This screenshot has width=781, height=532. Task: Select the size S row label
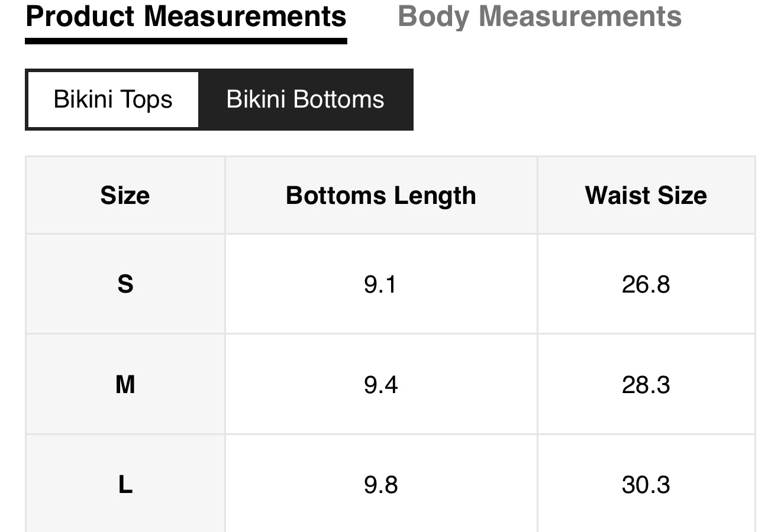coord(125,284)
